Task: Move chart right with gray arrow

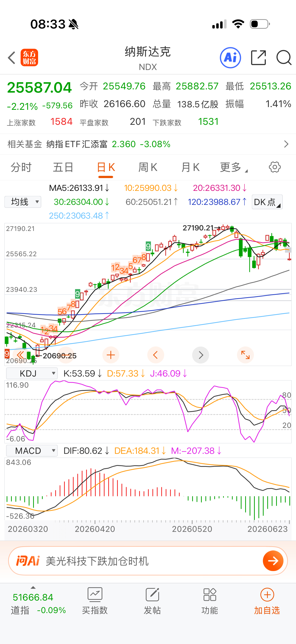Action: (x=201, y=355)
